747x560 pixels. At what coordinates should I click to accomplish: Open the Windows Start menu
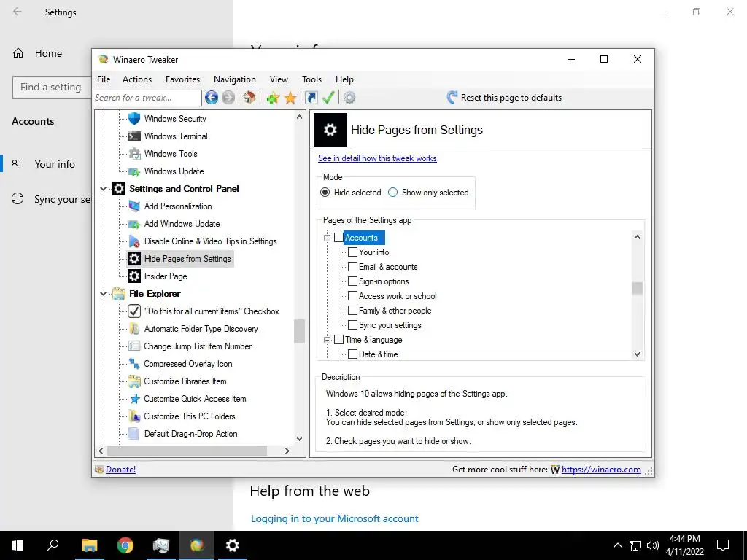(18, 545)
